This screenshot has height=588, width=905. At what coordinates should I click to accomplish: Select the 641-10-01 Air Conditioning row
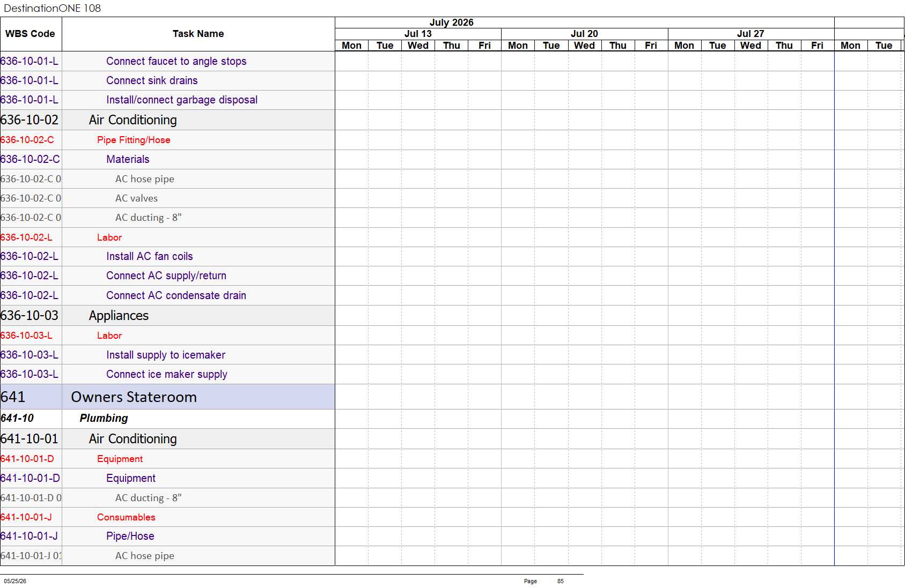167,439
